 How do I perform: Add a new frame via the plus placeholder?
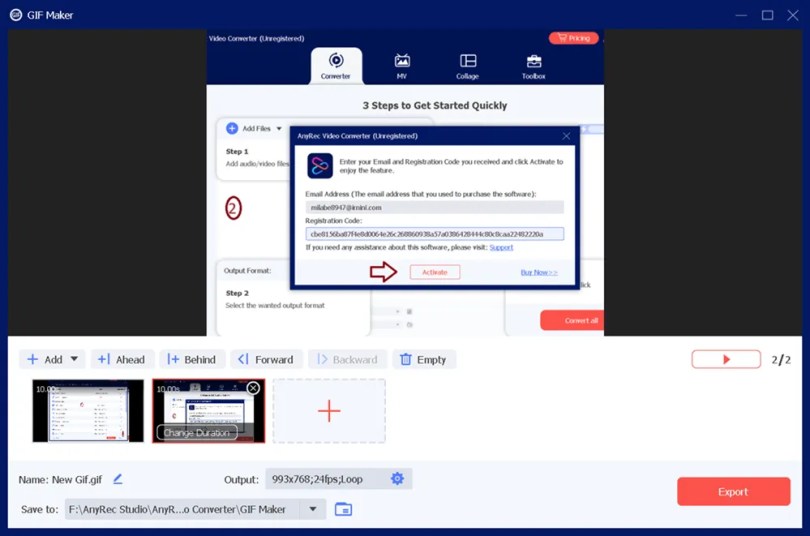329,411
